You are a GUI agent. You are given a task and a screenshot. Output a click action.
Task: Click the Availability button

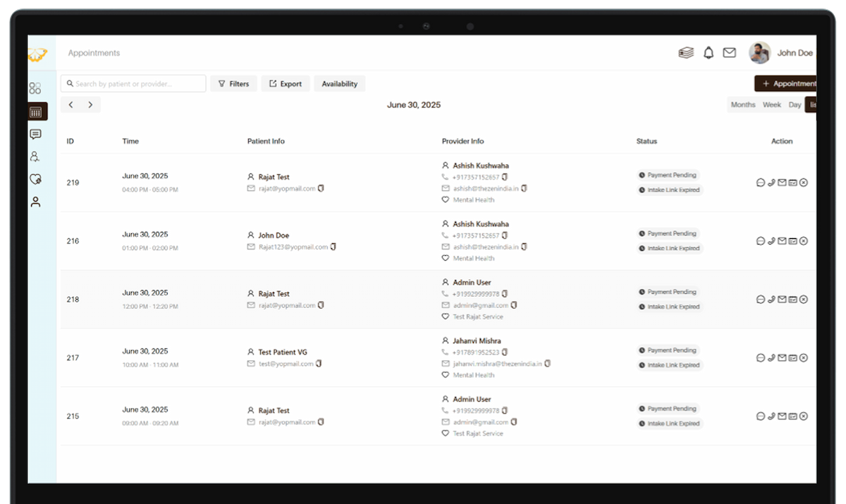(339, 84)
